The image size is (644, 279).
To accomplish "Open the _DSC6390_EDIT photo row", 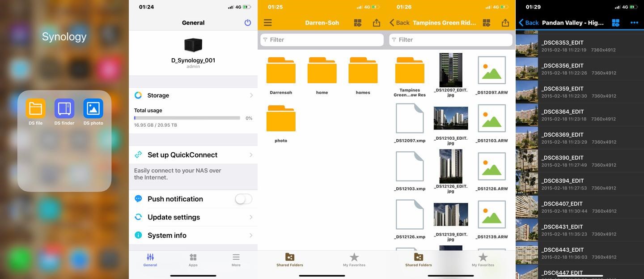I will 580,161.
